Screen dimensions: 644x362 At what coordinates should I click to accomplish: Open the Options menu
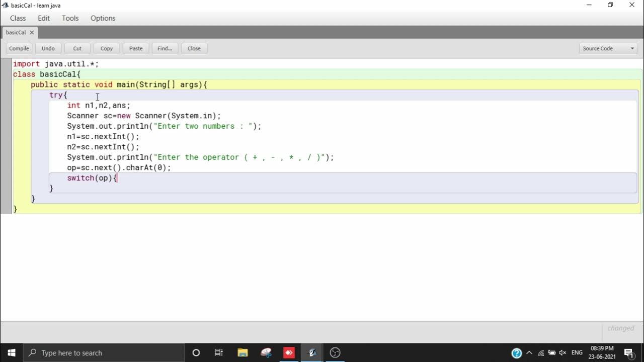pyautogui.click(x=103, y=18)
